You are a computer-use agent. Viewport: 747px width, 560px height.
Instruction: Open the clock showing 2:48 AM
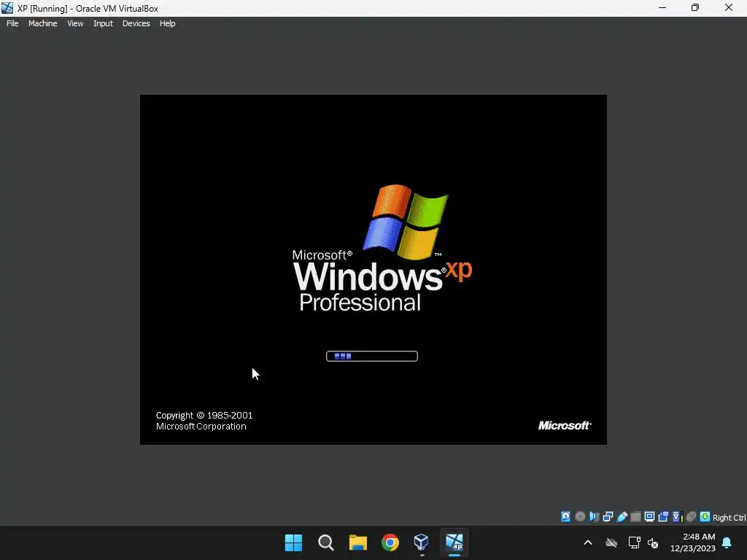click(693, 542)
